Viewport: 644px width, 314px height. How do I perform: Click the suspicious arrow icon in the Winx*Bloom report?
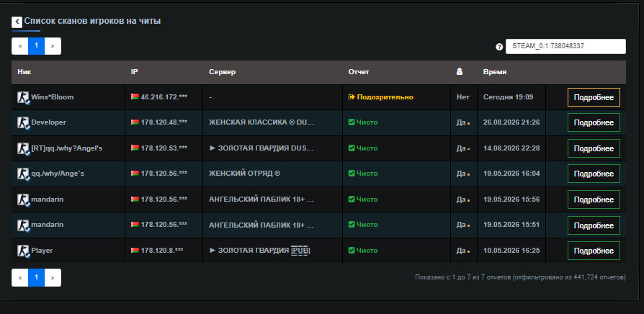coord(352,97)
